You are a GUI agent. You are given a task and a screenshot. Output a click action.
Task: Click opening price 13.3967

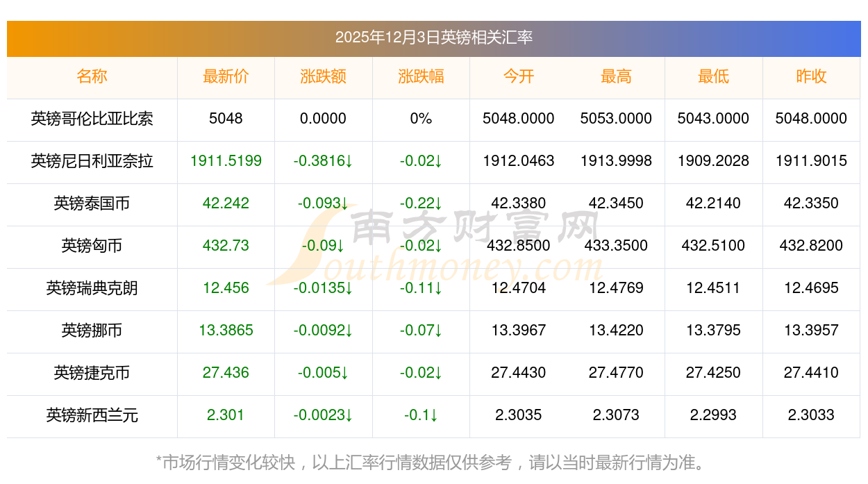point(519,331)
